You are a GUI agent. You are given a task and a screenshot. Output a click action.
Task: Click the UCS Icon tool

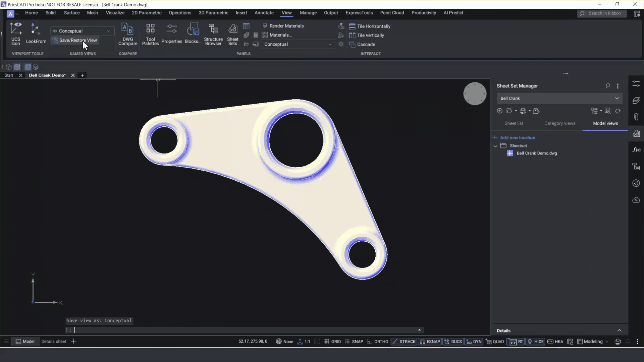15,34
